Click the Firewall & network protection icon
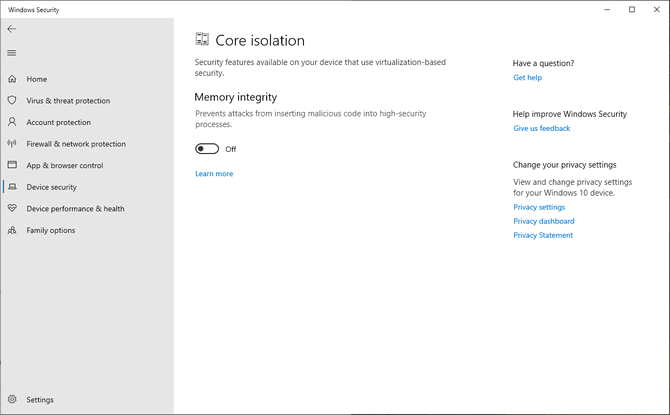Viewport: 670px width, 415px height. click(x=12, y=144)
